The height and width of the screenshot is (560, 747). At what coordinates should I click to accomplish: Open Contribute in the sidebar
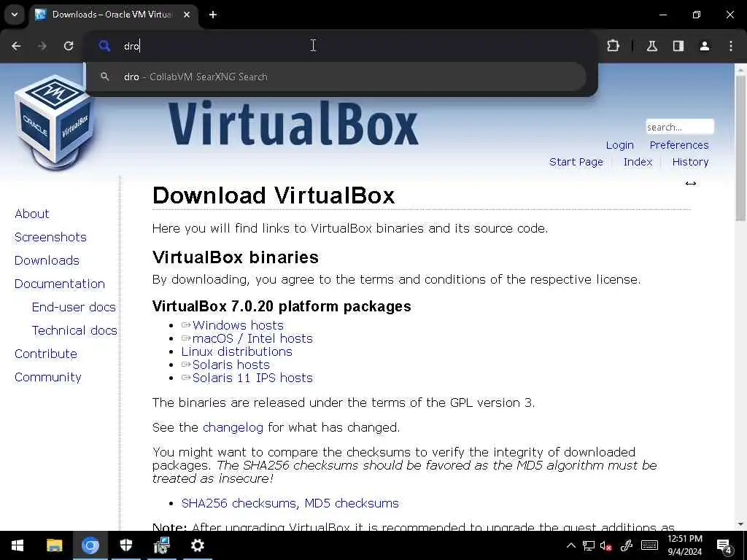pos(46,354)
